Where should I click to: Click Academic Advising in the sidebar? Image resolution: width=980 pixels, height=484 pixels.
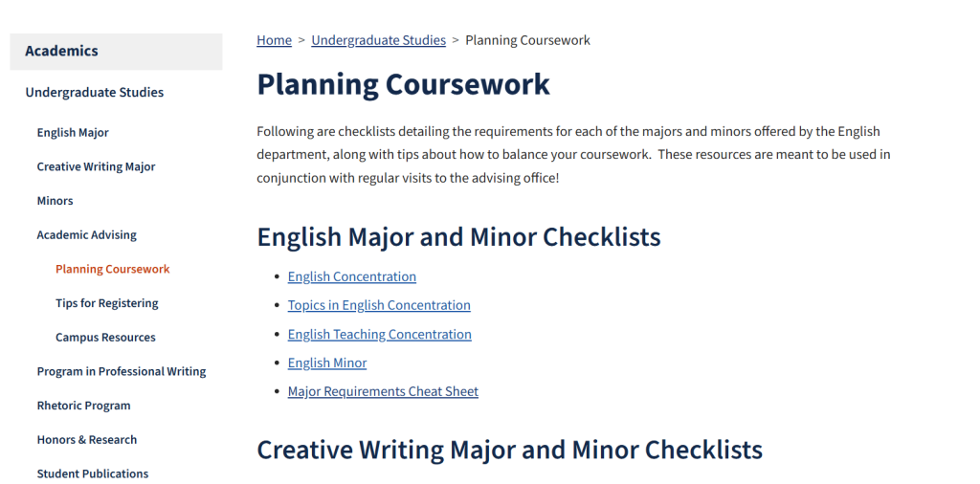86,235
